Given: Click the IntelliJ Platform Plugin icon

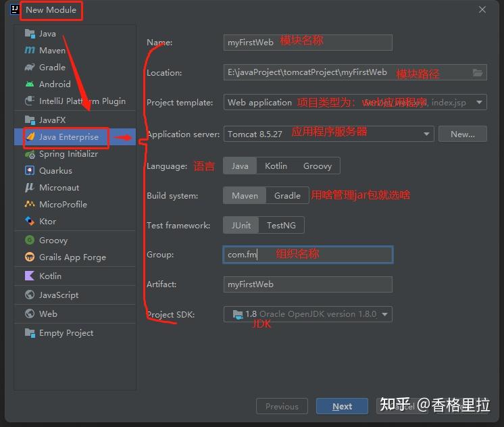Looking at the screenshot, I should click(30, 101).
